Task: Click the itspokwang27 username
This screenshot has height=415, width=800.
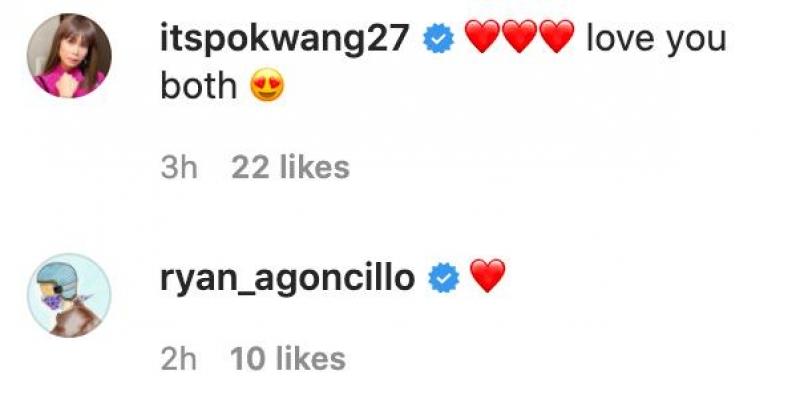Action: 285,40
